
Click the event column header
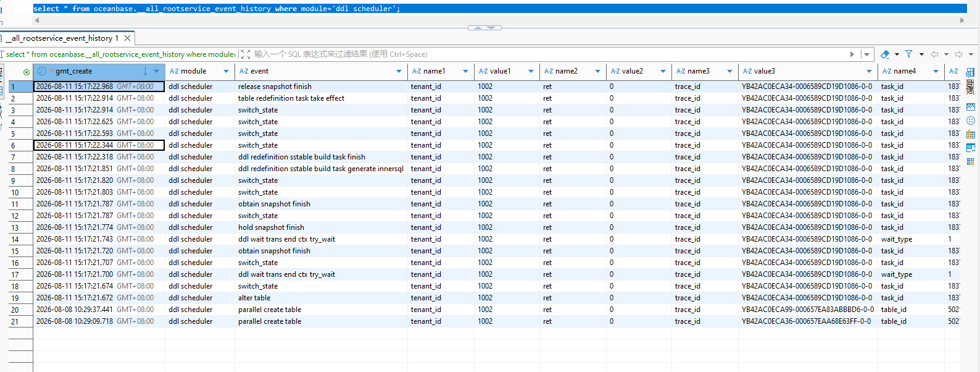pyautogui.click(x=321, y=72)
